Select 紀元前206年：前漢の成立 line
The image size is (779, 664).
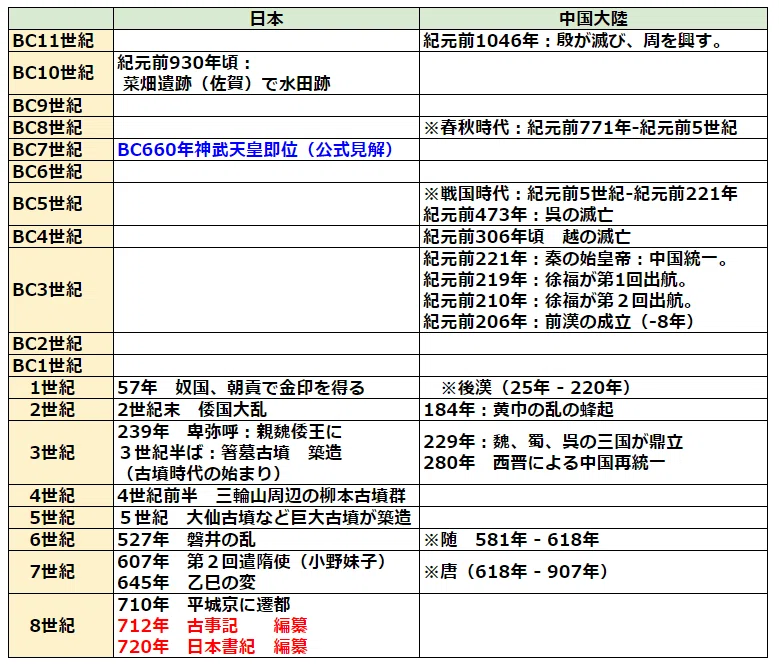click(x=558, y=322)
